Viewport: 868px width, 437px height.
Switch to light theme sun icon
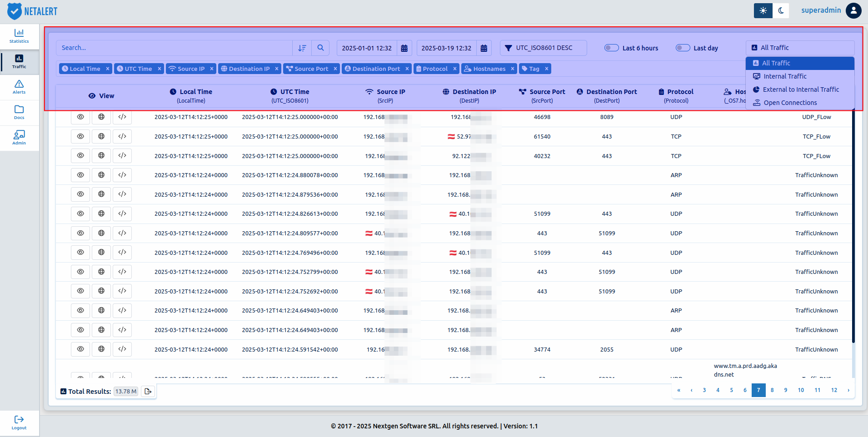(x=763, y=10)
